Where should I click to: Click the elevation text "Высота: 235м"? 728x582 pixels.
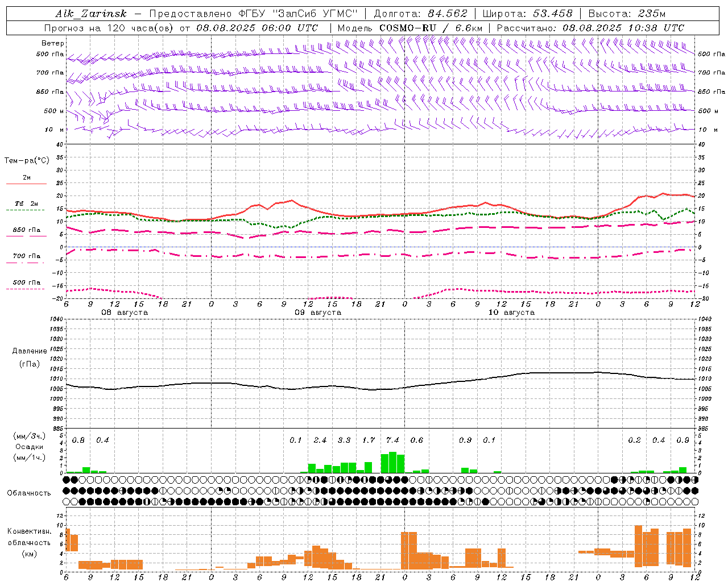(627, 14)
